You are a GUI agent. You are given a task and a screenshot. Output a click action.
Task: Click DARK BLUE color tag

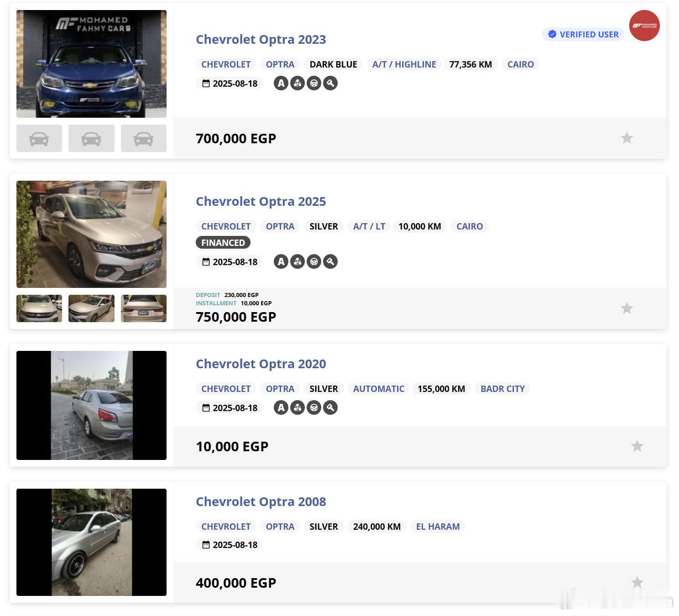(x=334, y=64)
